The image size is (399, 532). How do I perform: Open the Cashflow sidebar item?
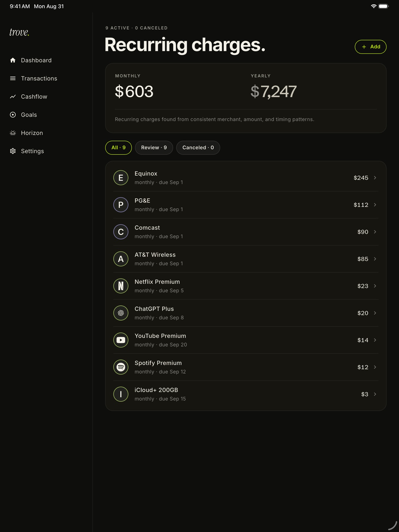click(34, 97)
